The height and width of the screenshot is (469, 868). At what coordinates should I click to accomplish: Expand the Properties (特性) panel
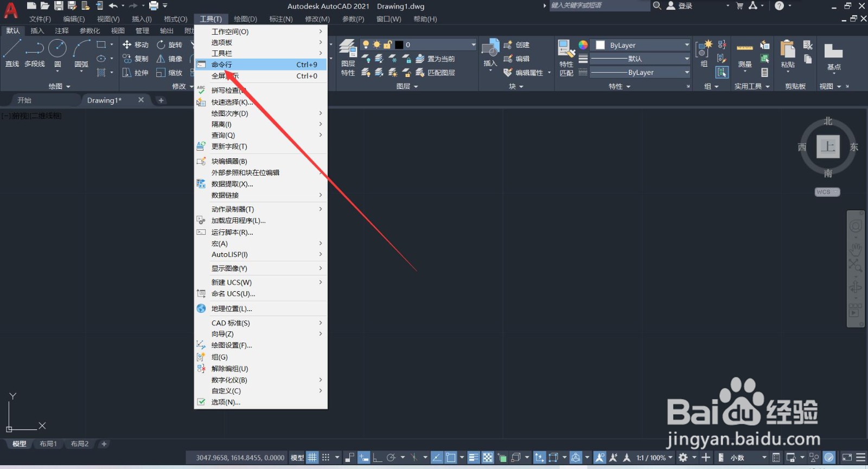coord(620,86)
